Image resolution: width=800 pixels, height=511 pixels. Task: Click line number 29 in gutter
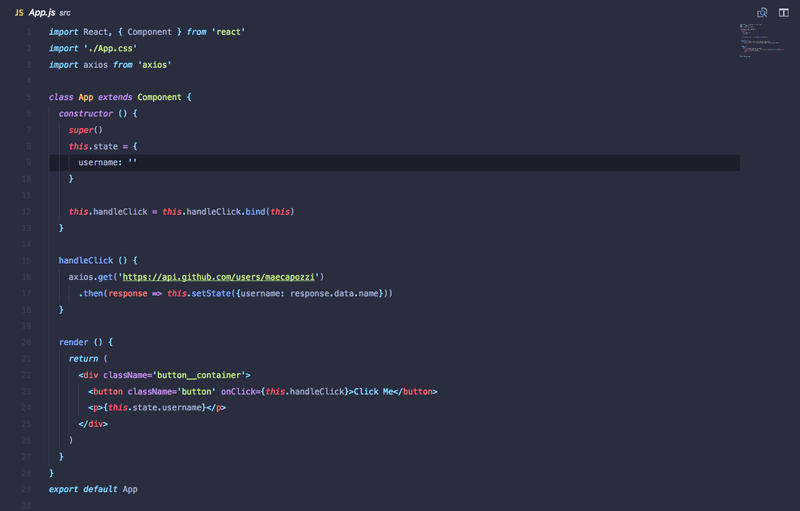click(27, 489)
